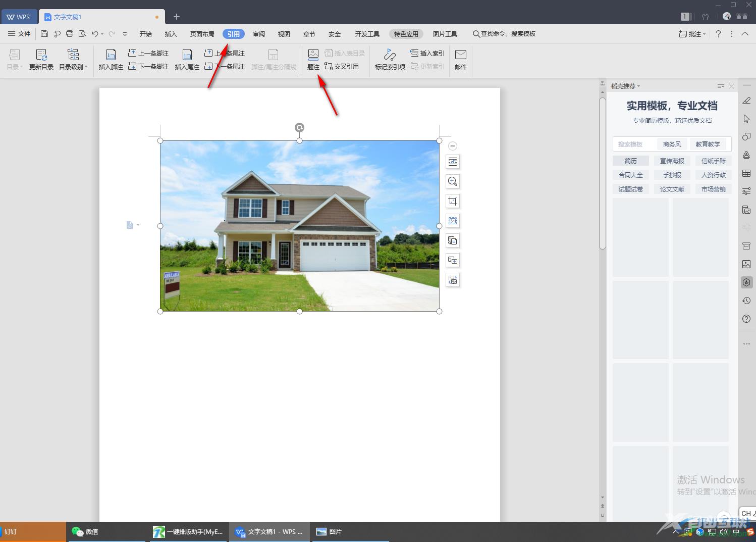
Task: Click the vertical document scrollbar thumb
Action: 602,173
